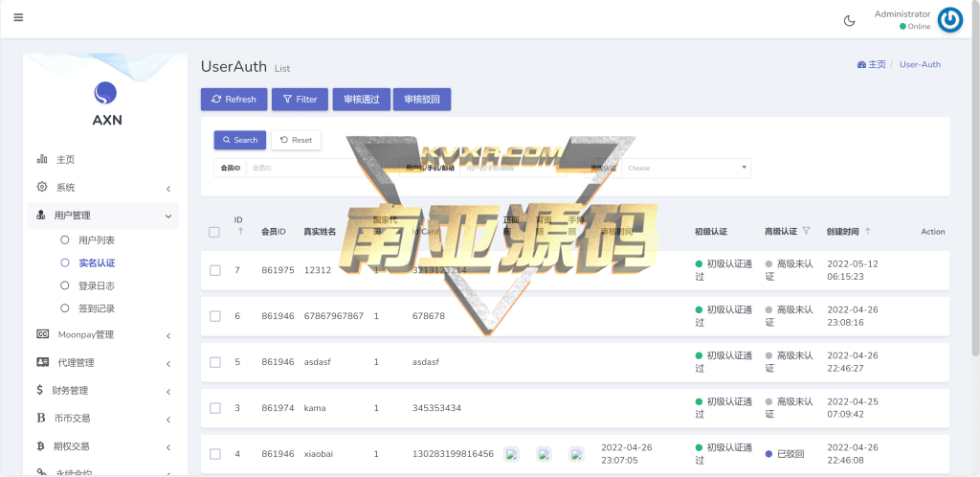Click the Moonpay管理 credit card icon
The height and width of the screenshot is (477, 980).
pos(42,334)
